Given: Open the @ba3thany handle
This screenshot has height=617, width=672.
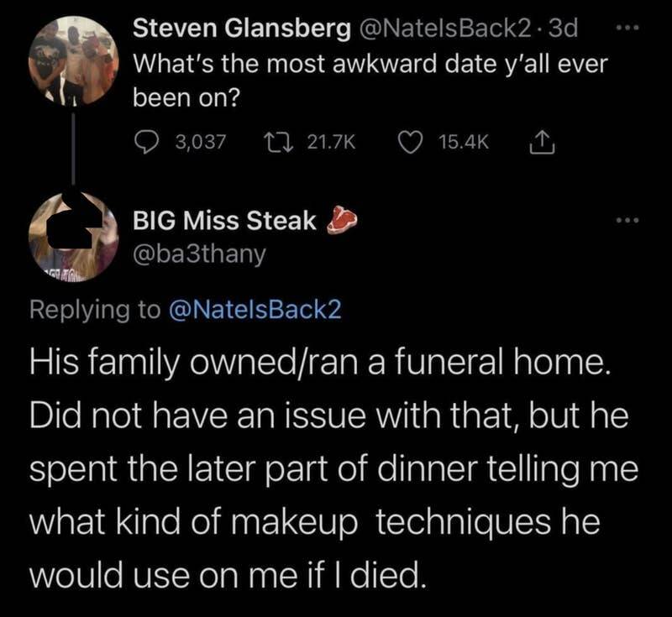Looking at the screenshot, I should click(x=200, y=254).
